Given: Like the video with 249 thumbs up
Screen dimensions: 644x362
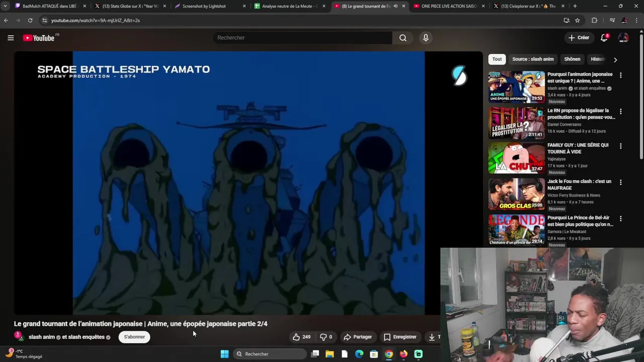Looking at the screenshot, I should (301, 337).
